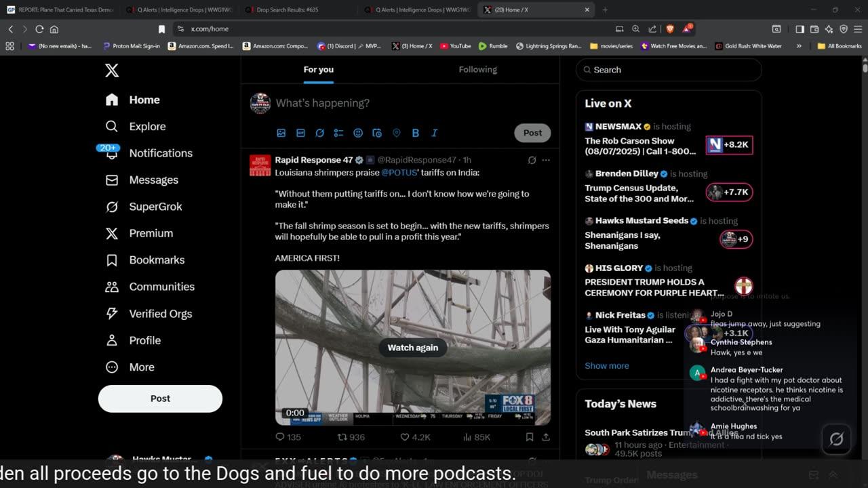Image resolution: width=868 pixels, height=488 pixels.
Task: Open SuperGrok from sidebar
Action: (x=144, y=207)
